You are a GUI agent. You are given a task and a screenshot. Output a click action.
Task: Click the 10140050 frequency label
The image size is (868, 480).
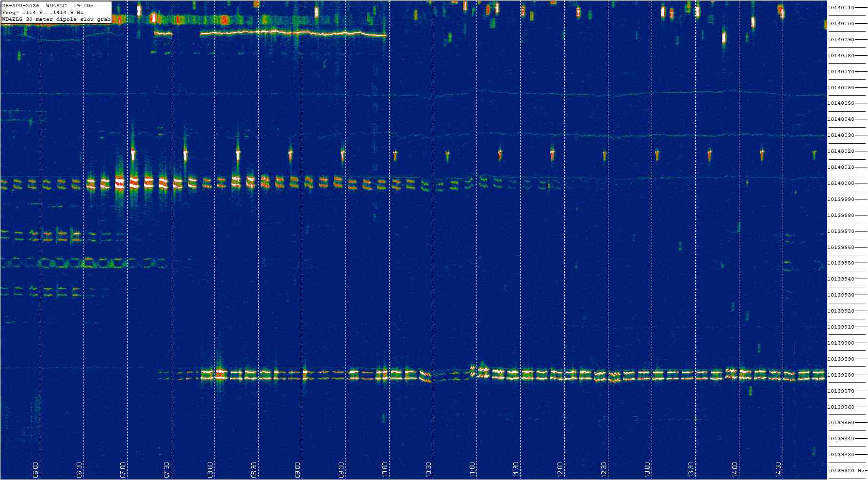841,103
